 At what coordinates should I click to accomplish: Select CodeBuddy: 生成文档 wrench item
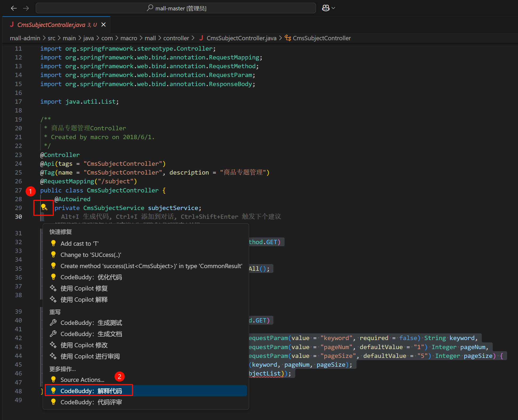(x=91, y=334)
